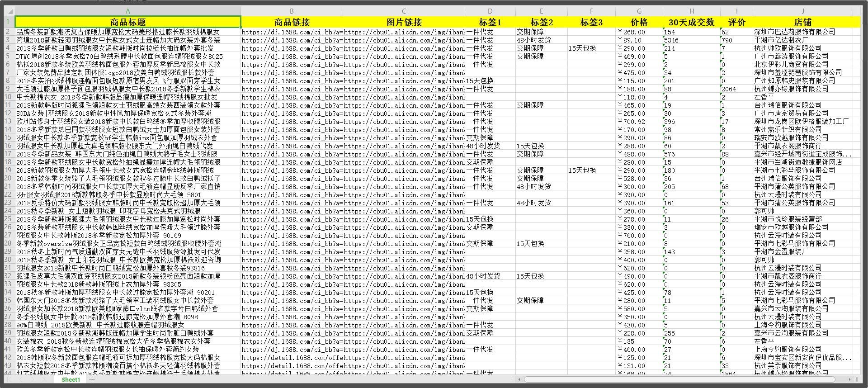This screenshot has height=388, width=868.
Task: Click the review count cell 2064
Action: pos(736,89)
